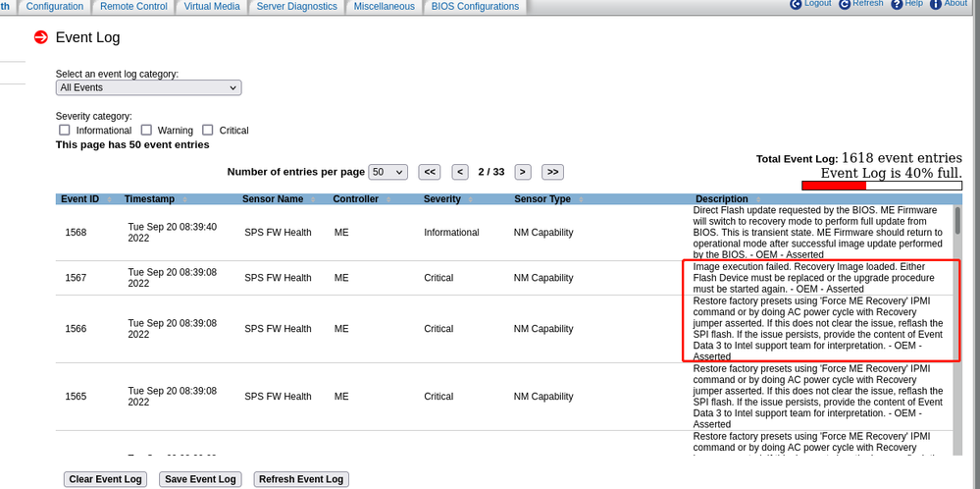Screen dimensions: 980x489
Task: Sort by Event ID column arrows
Action: coord(109,199)
